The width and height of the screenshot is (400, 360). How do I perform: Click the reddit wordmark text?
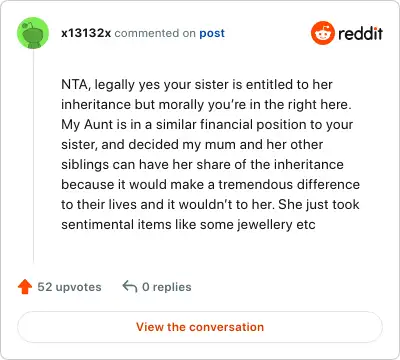(x=360, y=33)
